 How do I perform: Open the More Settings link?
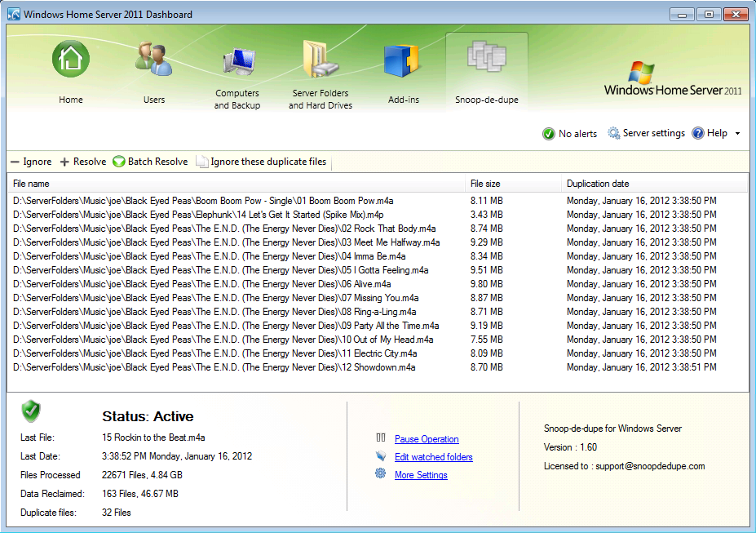[x=421, y=474]
